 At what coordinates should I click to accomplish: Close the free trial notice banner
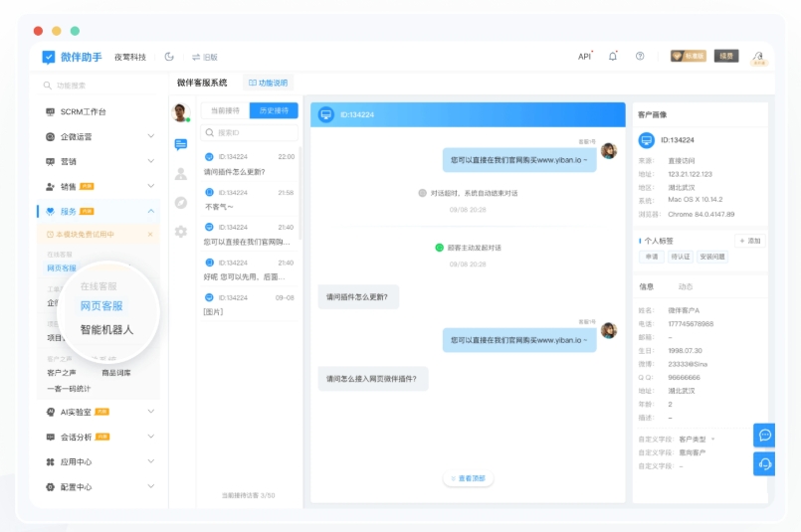click(x=151, y=235)
